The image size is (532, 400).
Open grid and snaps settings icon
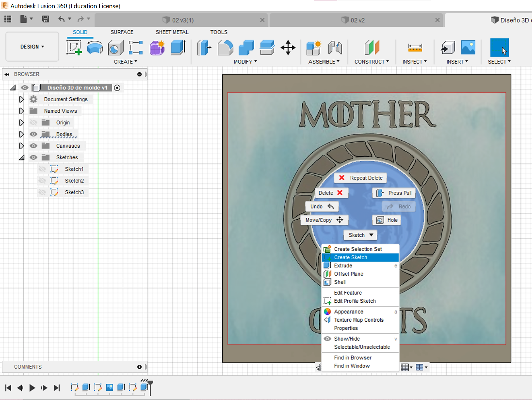point(405,367)
